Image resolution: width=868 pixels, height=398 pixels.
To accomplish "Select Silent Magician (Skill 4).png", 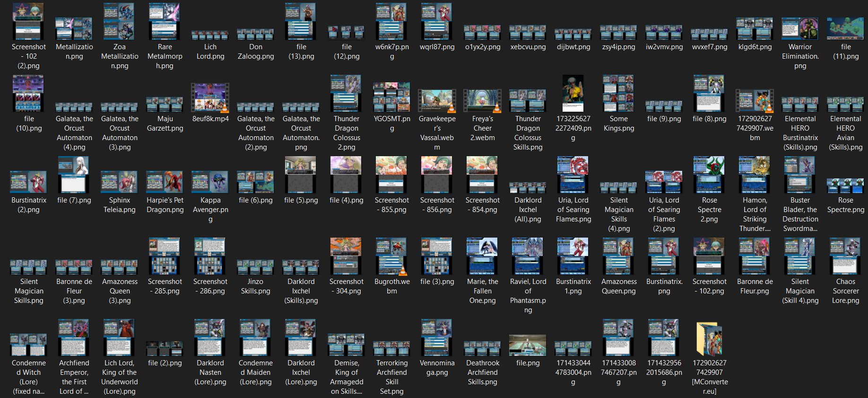I will pyautogui.click(x=800, y=256).
